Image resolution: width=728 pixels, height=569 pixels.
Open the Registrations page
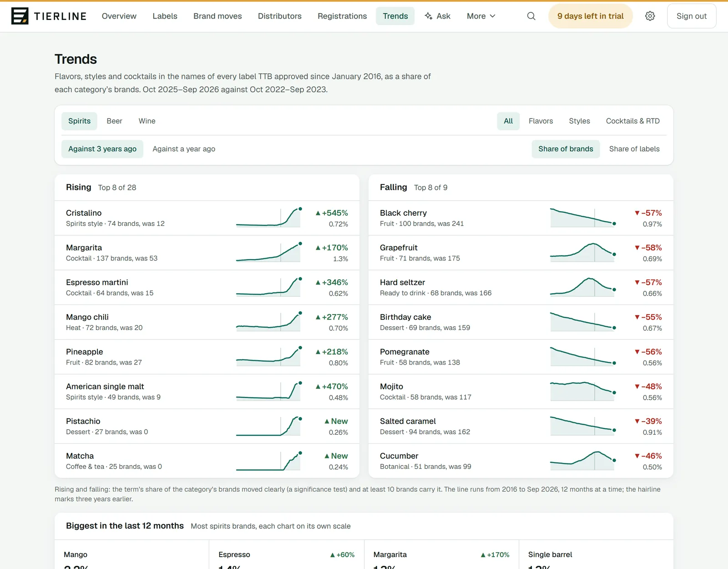342,16
